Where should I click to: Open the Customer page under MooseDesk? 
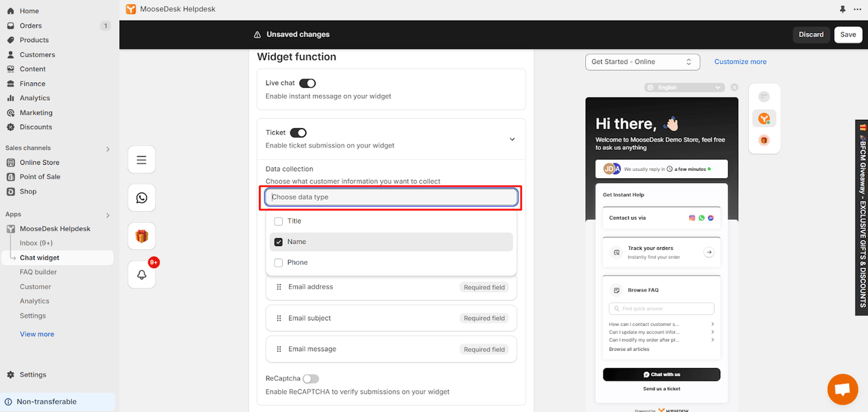pos(35,287)
